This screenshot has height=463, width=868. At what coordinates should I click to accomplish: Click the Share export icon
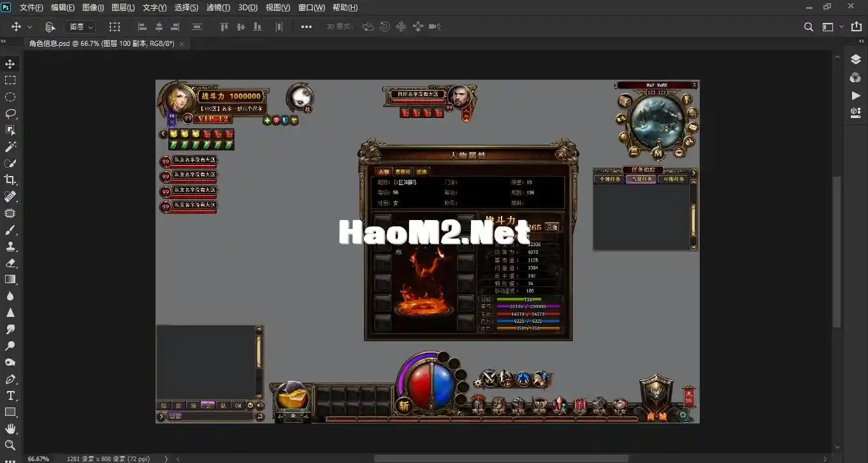pos(856,27)
